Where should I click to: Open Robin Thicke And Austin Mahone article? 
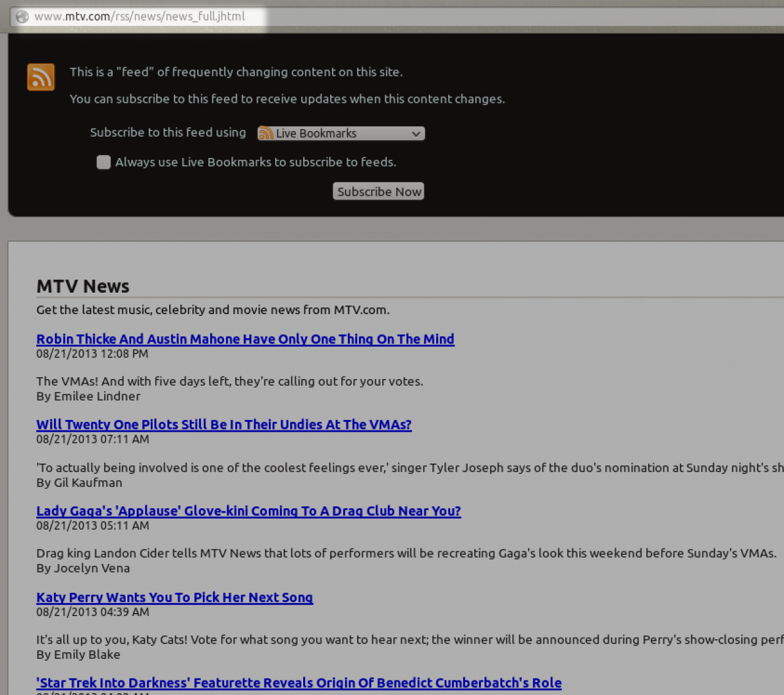pyautogui.click(x=245, y=339)
